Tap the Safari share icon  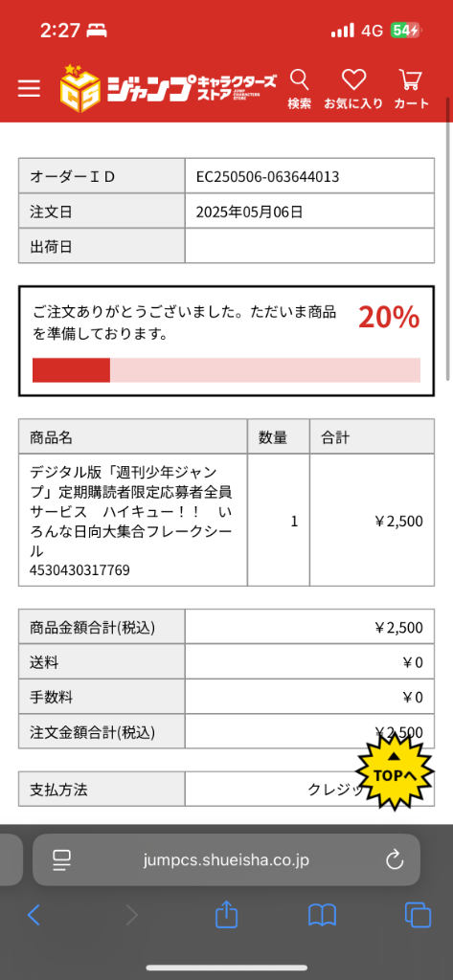226,914
